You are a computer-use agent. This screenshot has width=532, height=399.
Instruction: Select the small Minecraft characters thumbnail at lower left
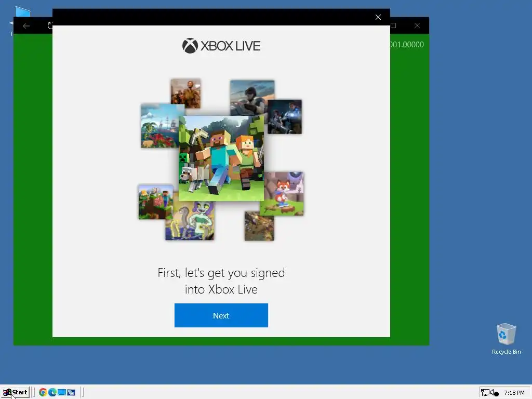[x=156, y=202]
